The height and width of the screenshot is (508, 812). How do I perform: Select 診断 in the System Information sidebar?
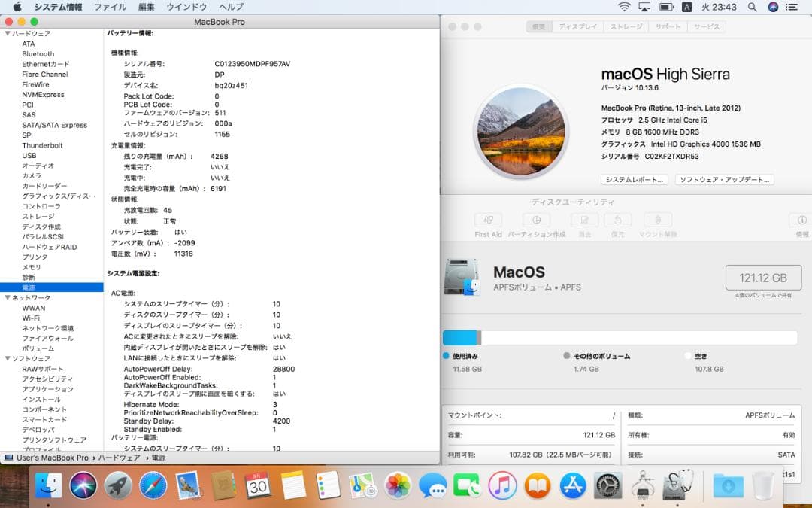[29, 277]
